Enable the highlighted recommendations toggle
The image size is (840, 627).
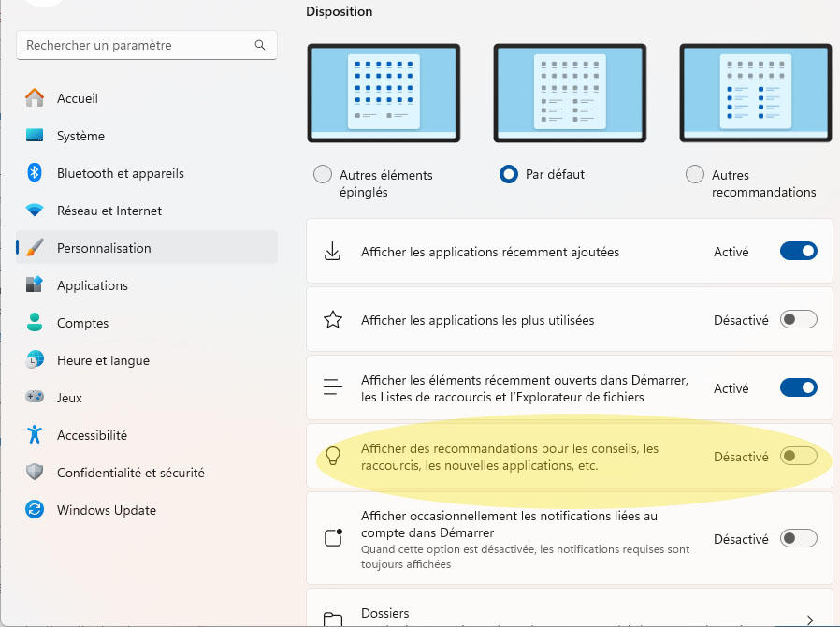(x=798, y=456)
